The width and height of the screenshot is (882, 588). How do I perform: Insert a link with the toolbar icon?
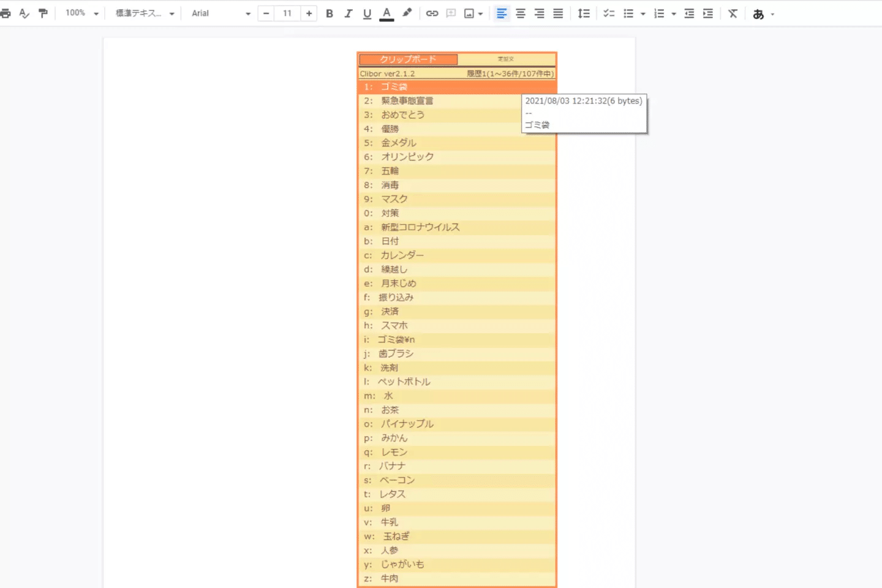point(432,13)
